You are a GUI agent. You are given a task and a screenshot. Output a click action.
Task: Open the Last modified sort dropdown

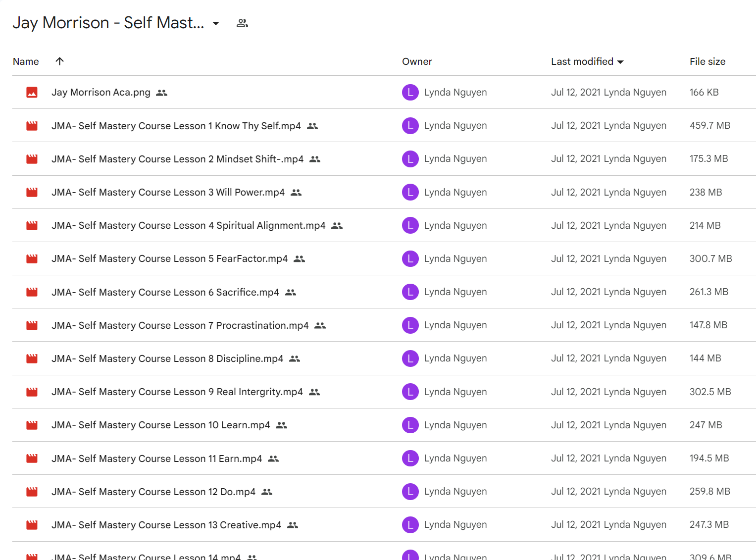587,61
